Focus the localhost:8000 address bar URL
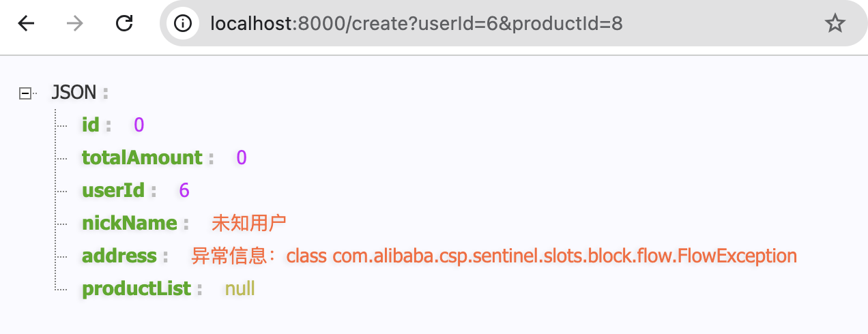Image resolution: width=868 pixels, height=334 pixels. (416, 24)
